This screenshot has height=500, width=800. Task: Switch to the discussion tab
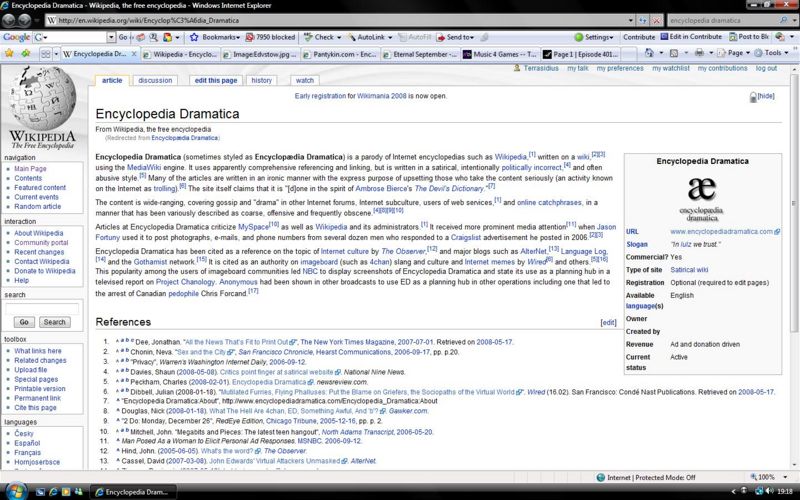point(155,80)
